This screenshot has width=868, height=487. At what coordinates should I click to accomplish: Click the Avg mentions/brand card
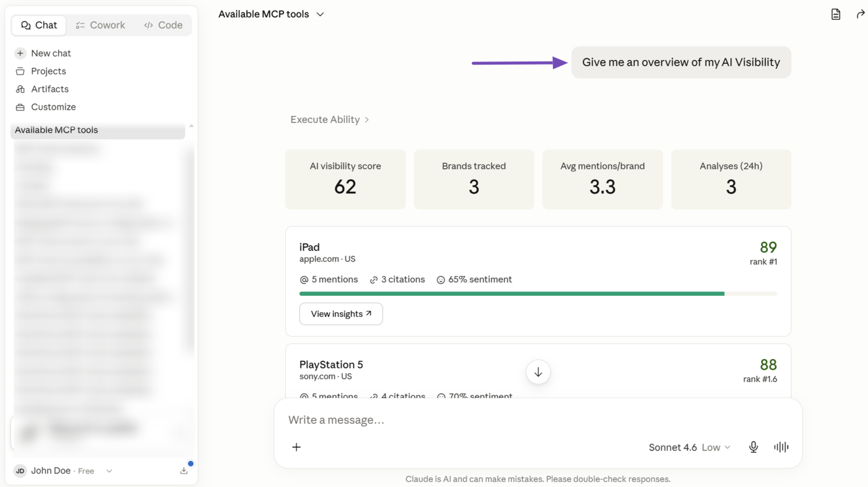point(603,179)
